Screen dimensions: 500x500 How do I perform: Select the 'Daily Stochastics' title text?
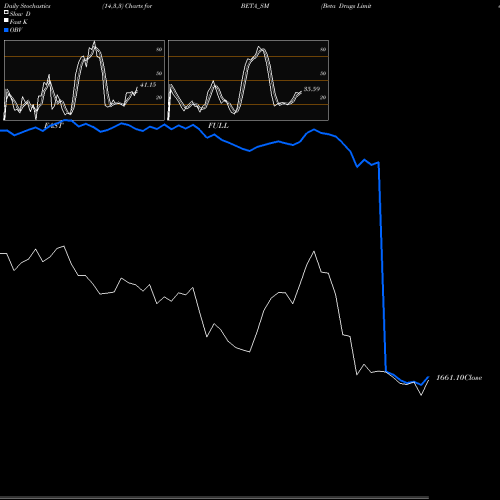click(27, 6)
